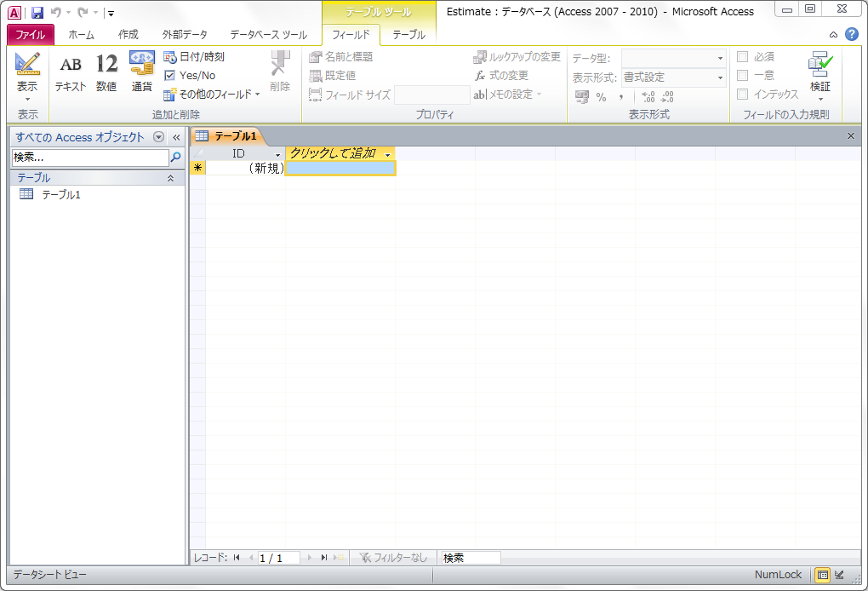Open その他のフィールド dropdown

pyautogui.click(x=212, y=95)
